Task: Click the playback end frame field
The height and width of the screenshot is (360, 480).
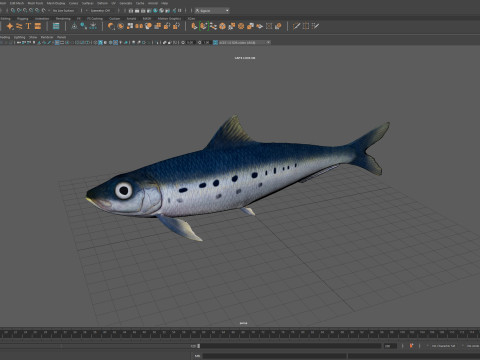Action: [x=390, y=346]
